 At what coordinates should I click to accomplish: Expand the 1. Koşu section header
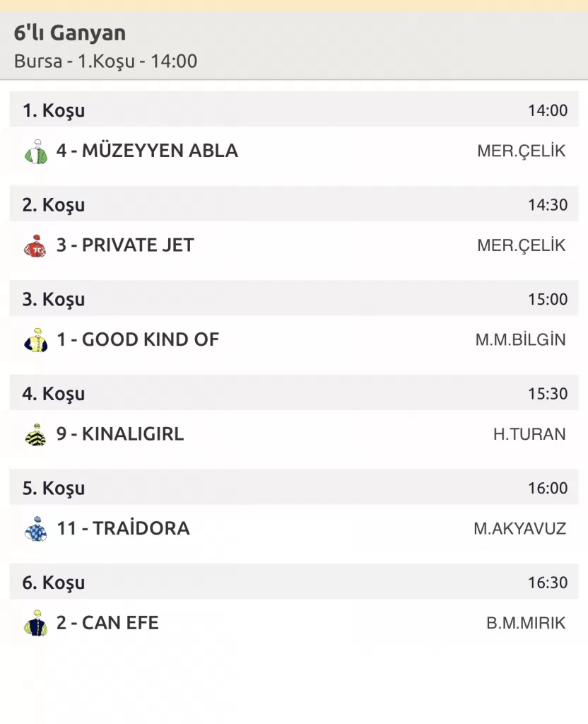click(54, 110)
